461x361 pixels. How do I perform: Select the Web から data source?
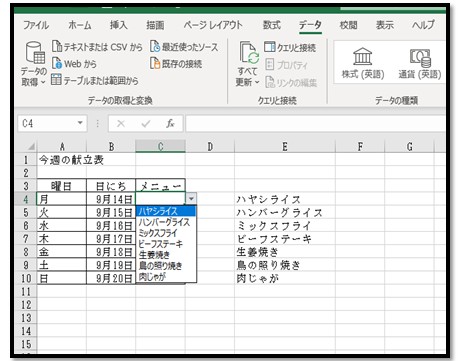click(x=74, y=63)
